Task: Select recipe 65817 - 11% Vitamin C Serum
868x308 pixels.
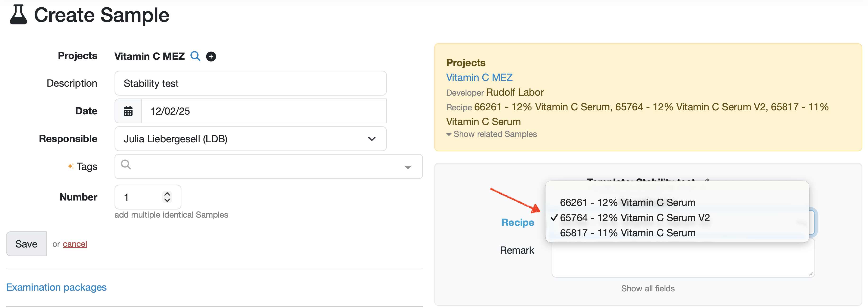Action: [628, 233]
